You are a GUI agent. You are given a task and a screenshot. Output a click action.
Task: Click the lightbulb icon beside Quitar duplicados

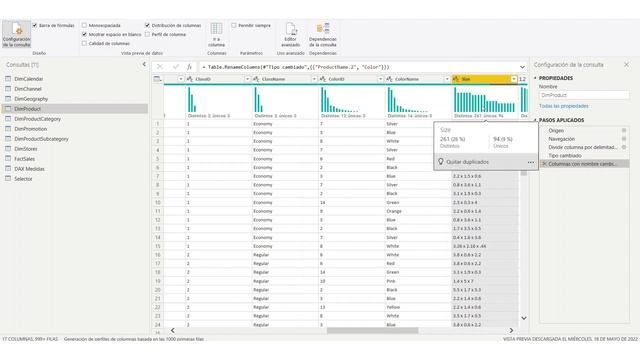point(441,162)
